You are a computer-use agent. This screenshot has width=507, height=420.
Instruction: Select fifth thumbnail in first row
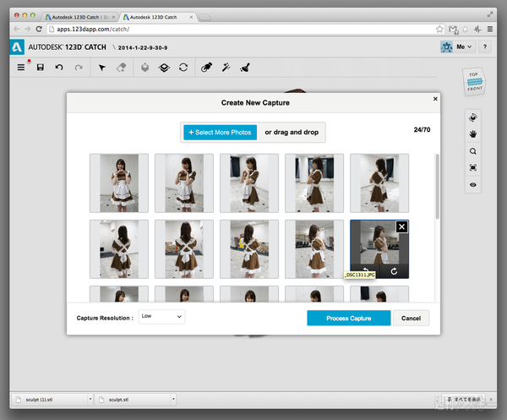pos(379,183)
